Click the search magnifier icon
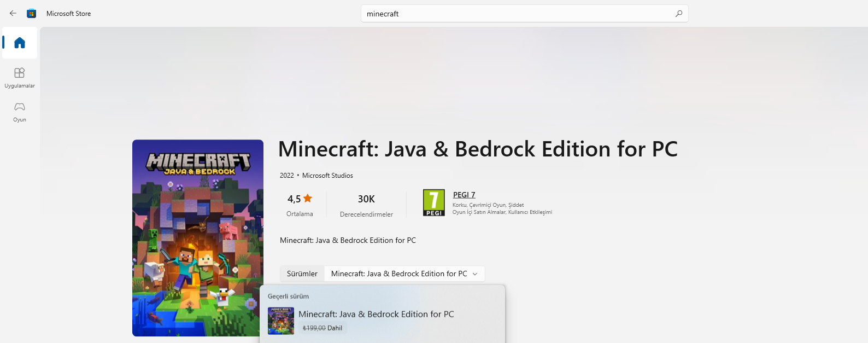 (678, 14)
